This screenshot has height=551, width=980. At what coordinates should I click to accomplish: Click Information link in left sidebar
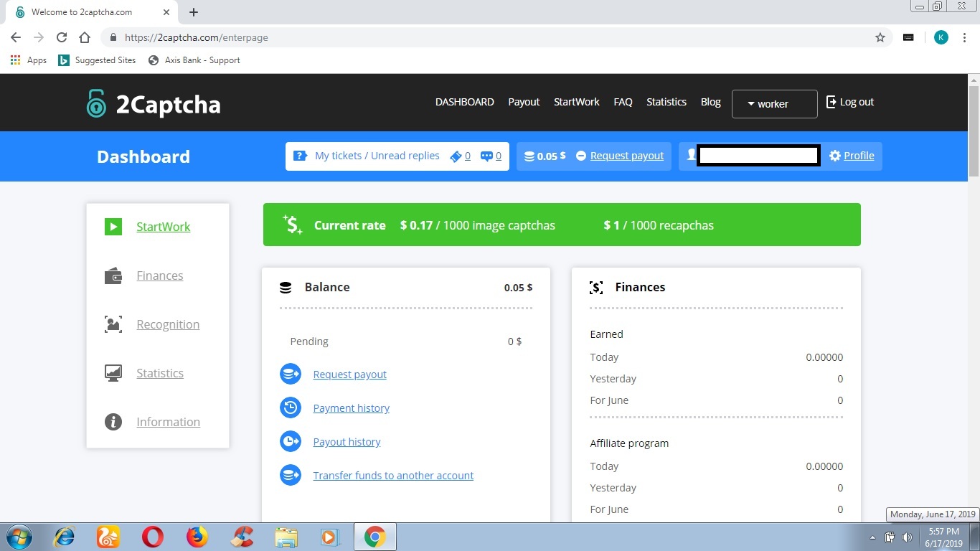pos(169,422)
